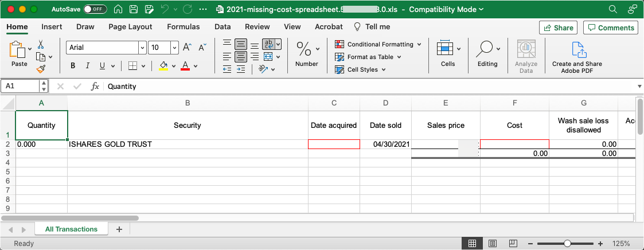
Task: Switch to the Insert ribbon tab
Action: [52, 27]
